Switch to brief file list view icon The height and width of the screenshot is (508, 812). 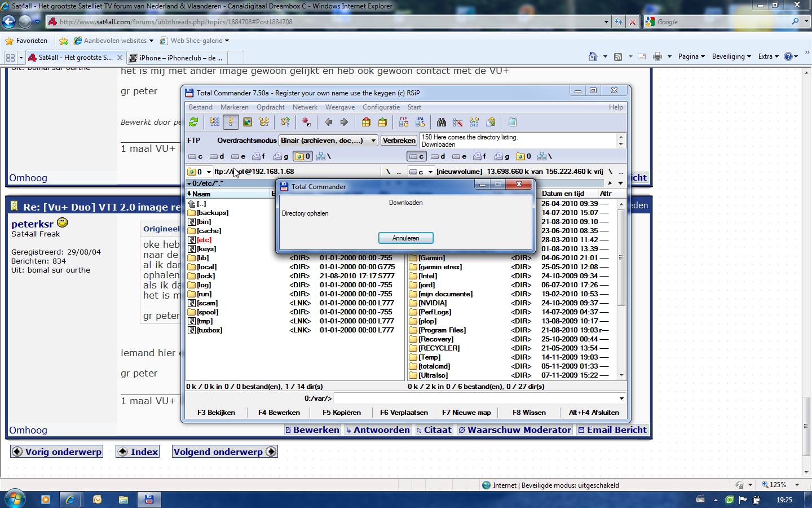pos(215,122)
